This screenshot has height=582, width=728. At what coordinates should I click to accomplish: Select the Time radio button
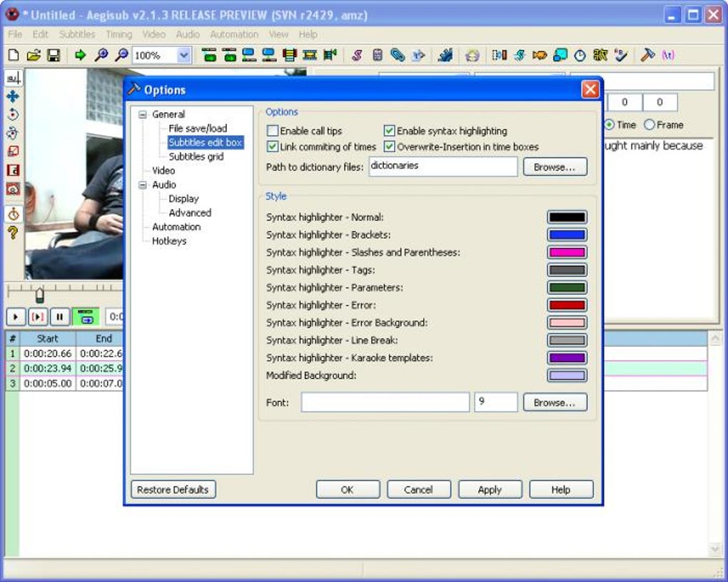(x=609, y=124)
